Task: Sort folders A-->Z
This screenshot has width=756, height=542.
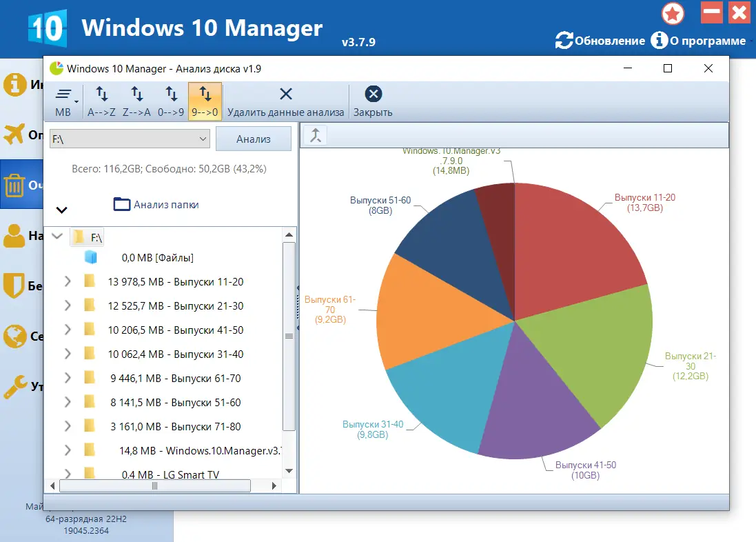Action: coord(102,102)
